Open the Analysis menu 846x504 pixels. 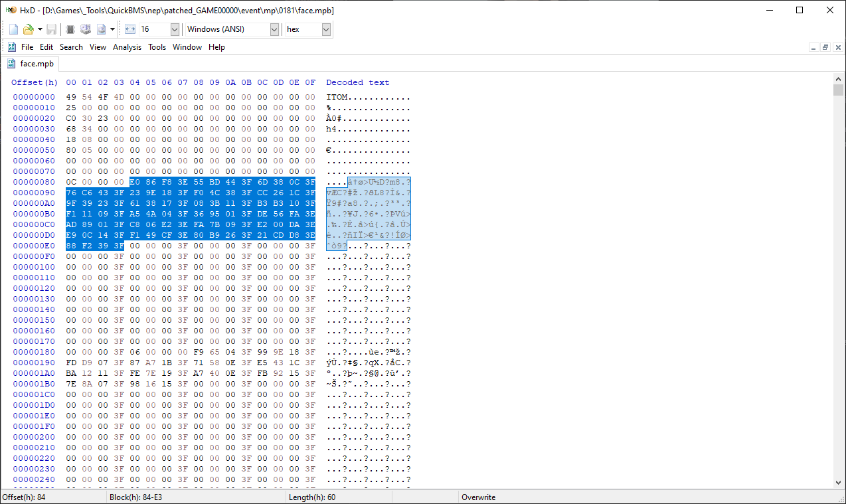coord(127,47)
